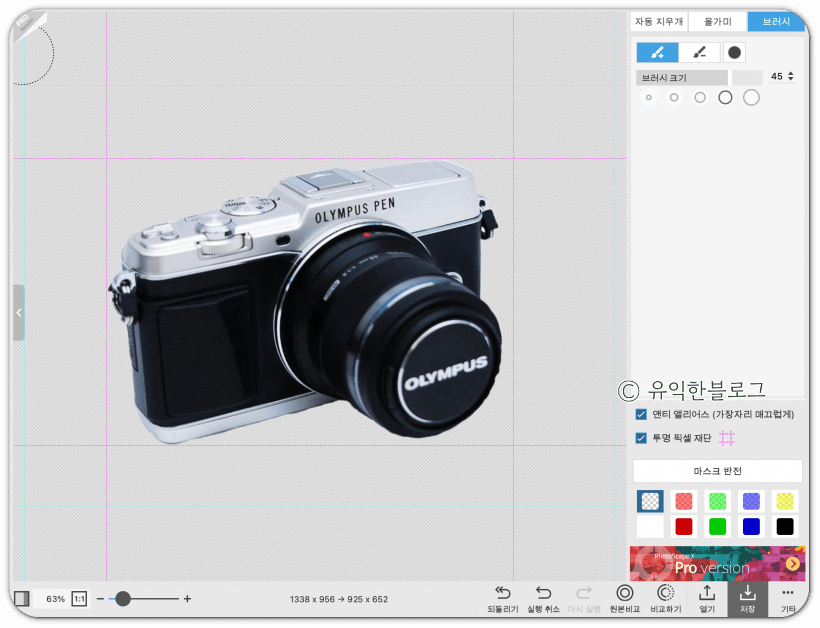This screenshot has height=628, width=820.
Task: Click the zoom in plus button
Action: (x=187, y=599)
